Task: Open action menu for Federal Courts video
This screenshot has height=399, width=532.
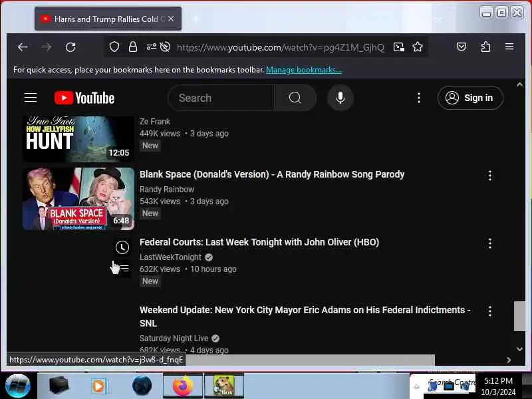Action: click(490, 243)
